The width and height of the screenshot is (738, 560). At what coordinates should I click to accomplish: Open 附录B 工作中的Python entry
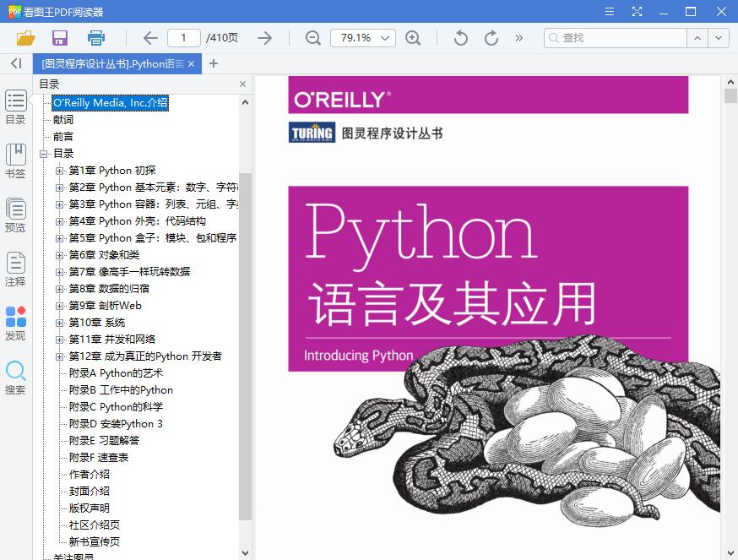pyautogui.click(x=121, y=390)
